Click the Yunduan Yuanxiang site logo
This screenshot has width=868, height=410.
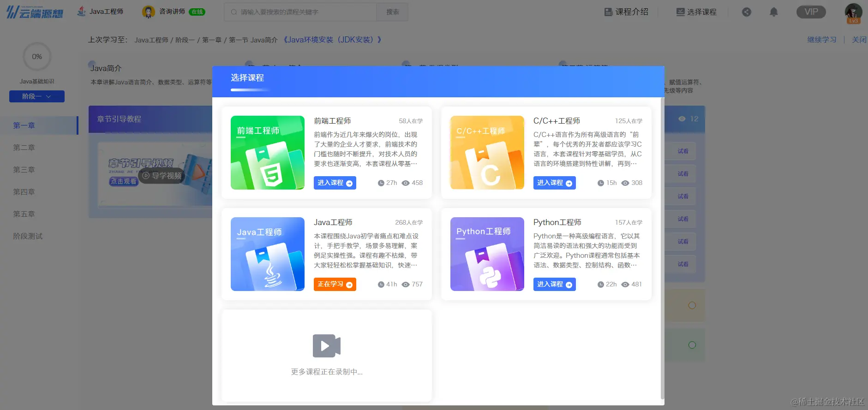(x=35, y=12)
